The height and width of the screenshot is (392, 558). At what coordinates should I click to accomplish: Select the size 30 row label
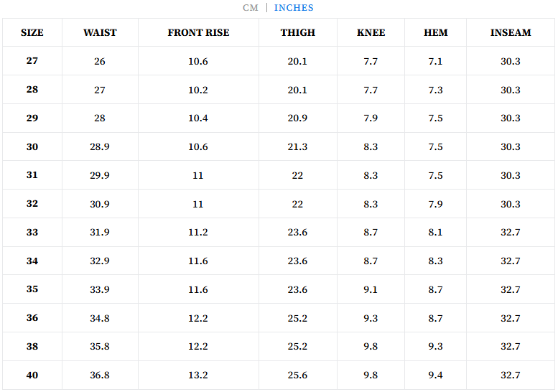click(32, 147)
